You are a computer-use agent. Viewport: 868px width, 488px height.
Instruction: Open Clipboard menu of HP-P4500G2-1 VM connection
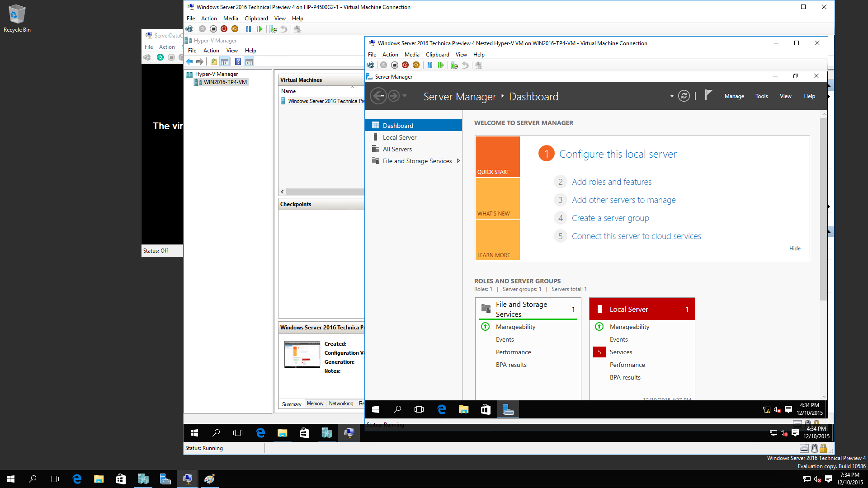pos(256,19)
